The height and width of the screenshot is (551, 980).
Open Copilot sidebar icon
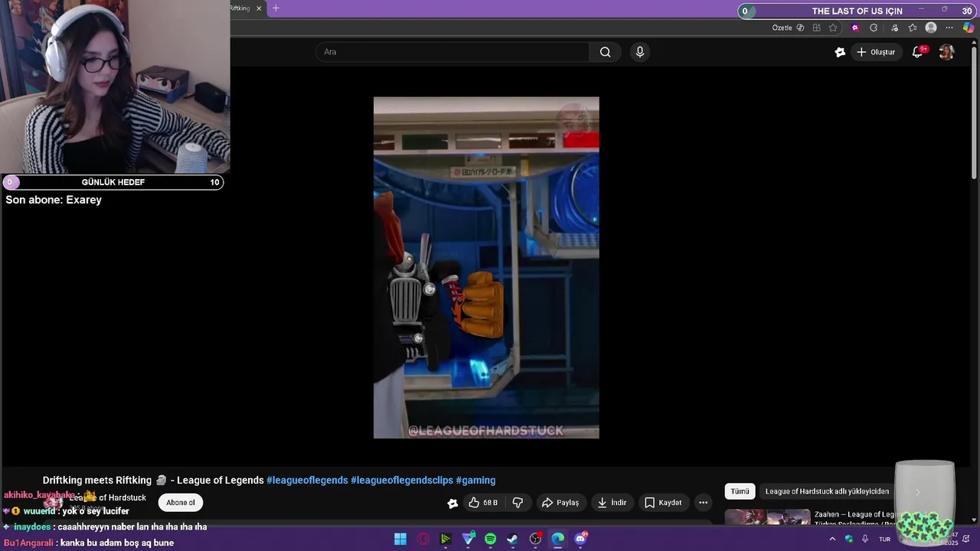969,28
